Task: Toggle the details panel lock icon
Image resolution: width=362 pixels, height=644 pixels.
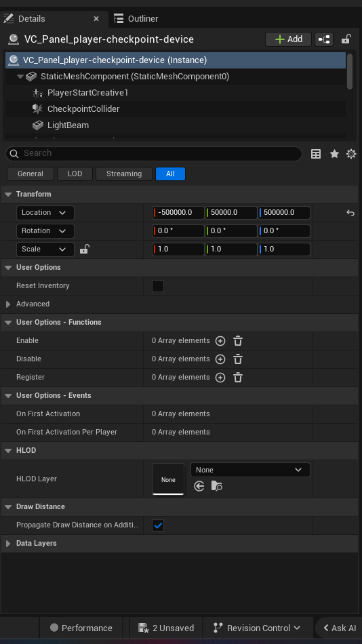Action: [x=346, y=39]
